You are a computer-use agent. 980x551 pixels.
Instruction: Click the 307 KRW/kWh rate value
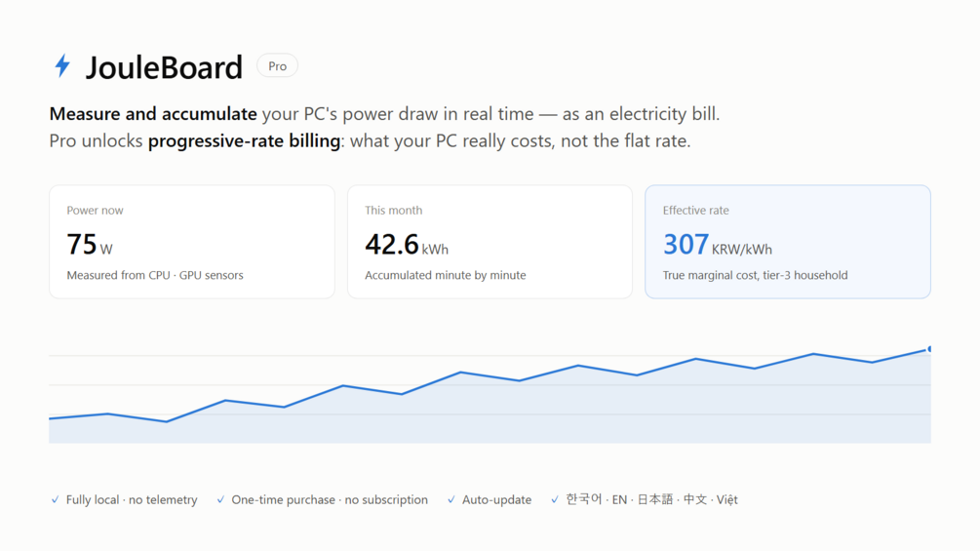click(717, 244)
